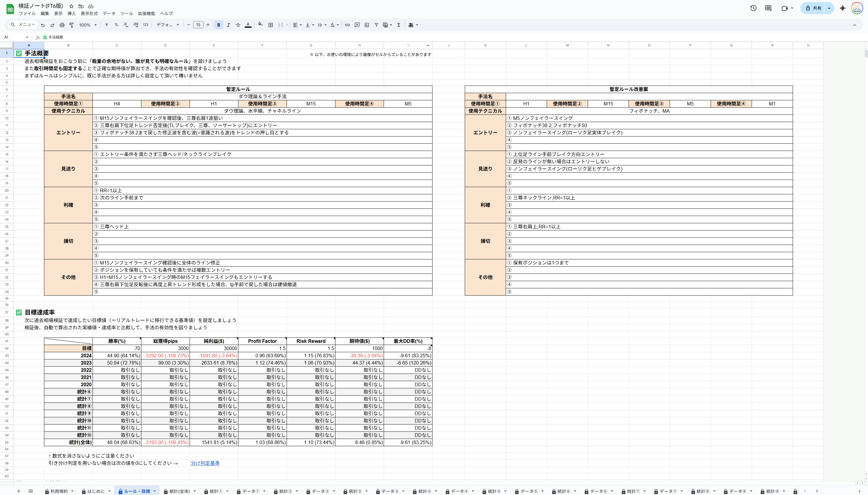Click the 分け判定基準 link
This screenshot has height=495, width=868.
(x=205, y=463)
